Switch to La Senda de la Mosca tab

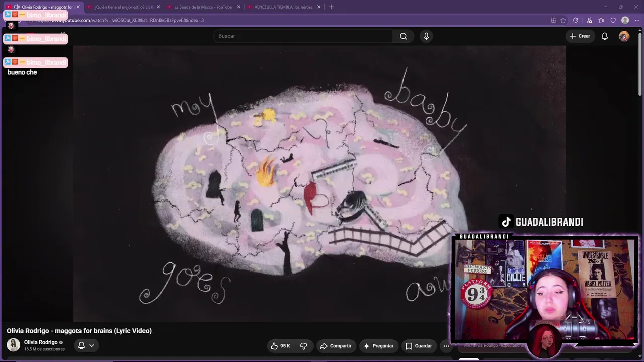(x=203, y=7)
